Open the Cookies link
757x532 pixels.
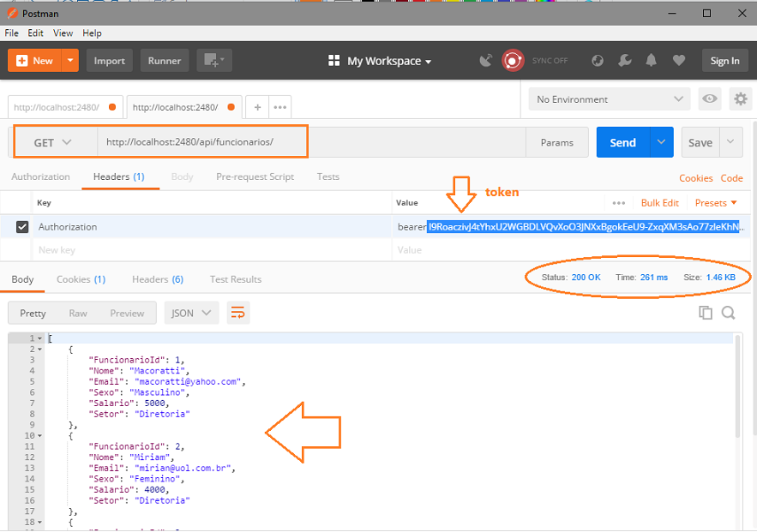coord(695,178)
